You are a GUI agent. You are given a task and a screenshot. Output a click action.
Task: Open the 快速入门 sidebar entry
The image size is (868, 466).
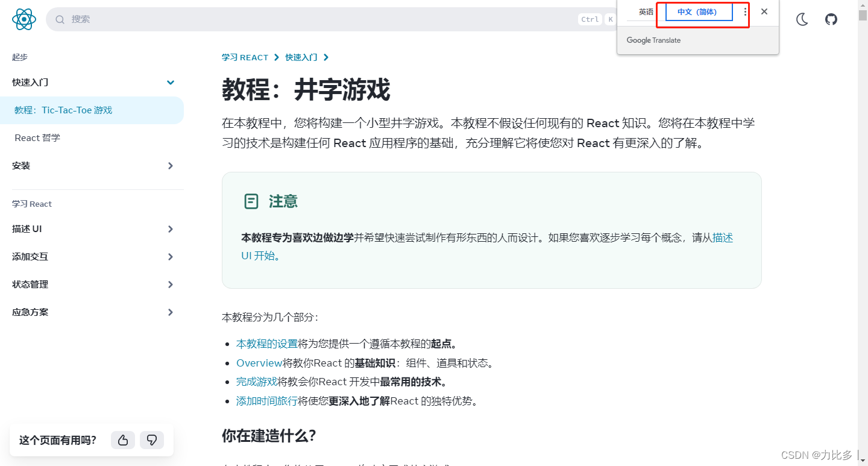click(x=92, y=83)
